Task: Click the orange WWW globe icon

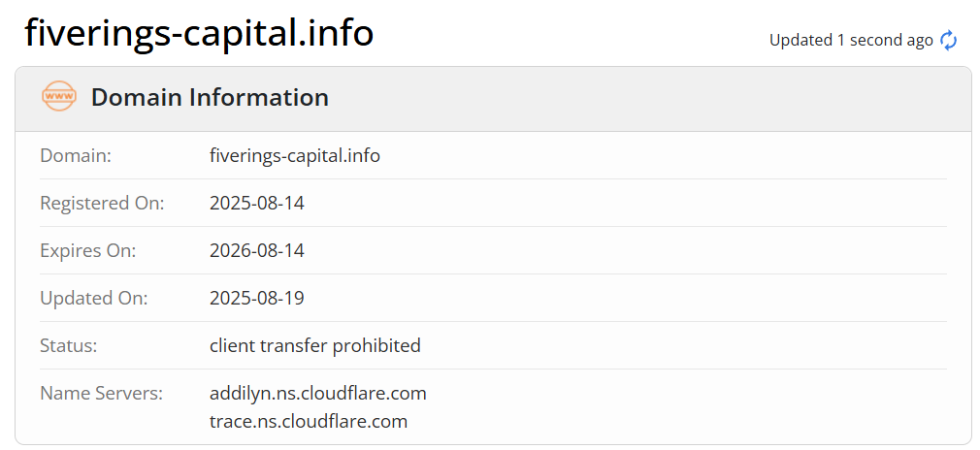Action: (58, 97)
